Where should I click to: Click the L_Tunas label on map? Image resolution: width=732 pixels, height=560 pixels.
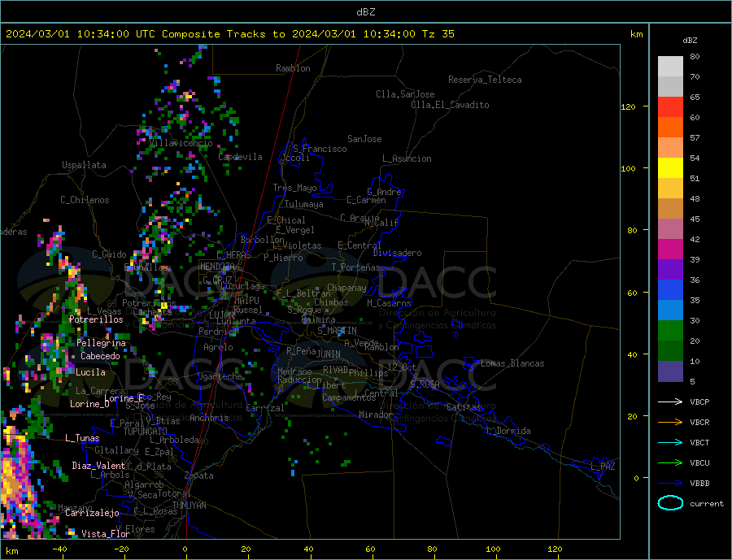(x=82, y=438)
